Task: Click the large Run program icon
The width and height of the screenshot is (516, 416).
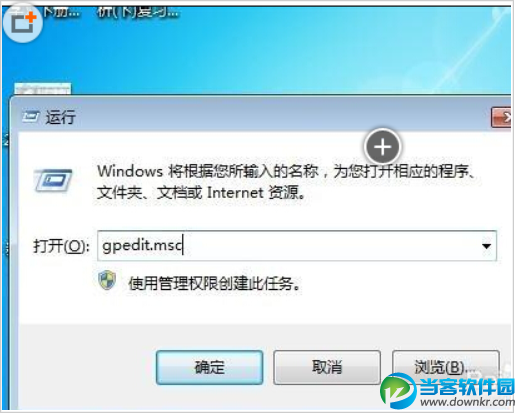Action: click(x=53, y=181)
